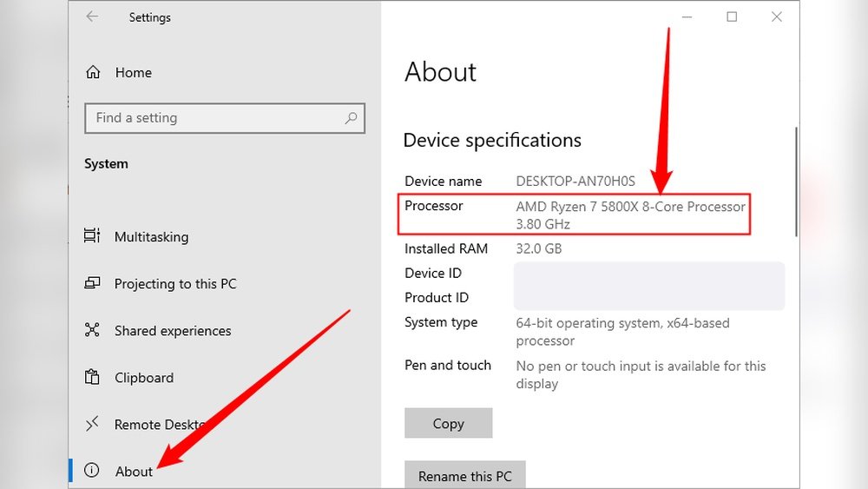Open the Multitasking settings page
The width and height of the screenshot is (868, 489).
click(151, 237)
